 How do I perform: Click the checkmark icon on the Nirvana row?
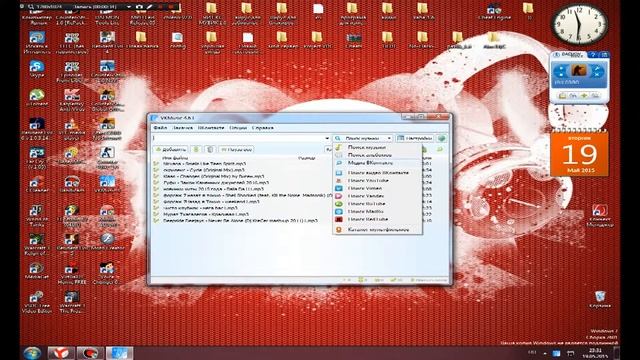click(156, 164)
